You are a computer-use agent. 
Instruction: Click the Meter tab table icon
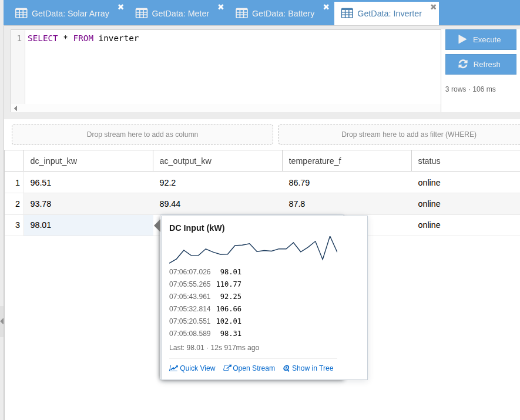tap(142, 14)
